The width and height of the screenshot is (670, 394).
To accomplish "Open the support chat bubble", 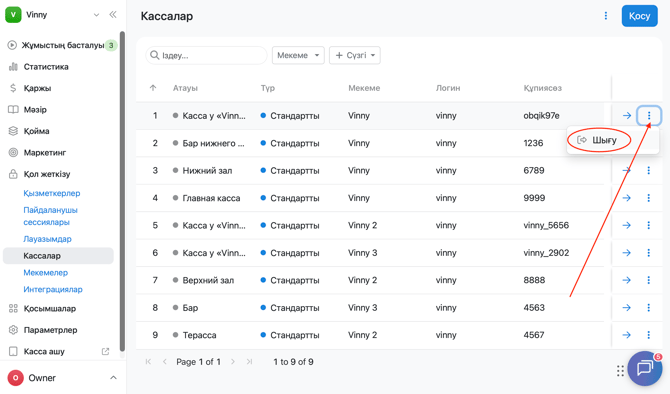I will 645,368.
